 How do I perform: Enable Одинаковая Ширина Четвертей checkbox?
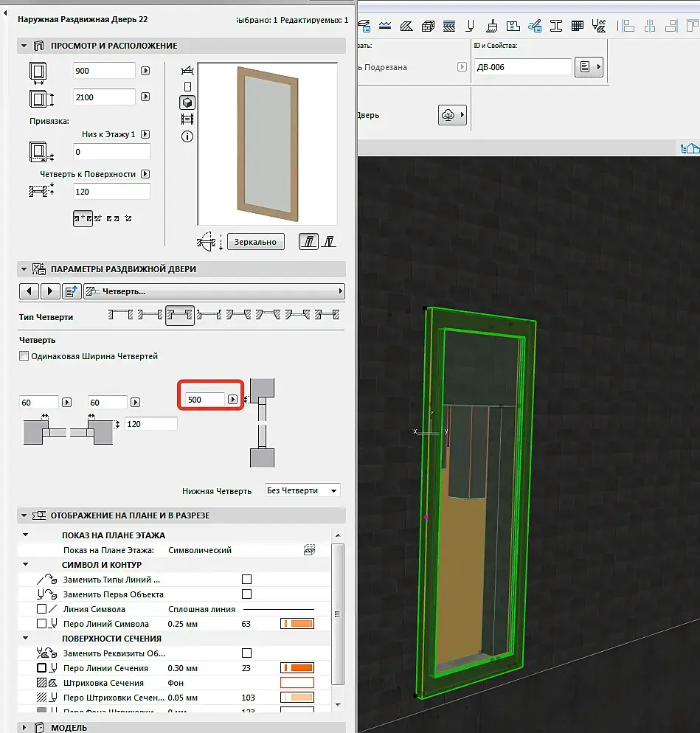click(24, 356)
